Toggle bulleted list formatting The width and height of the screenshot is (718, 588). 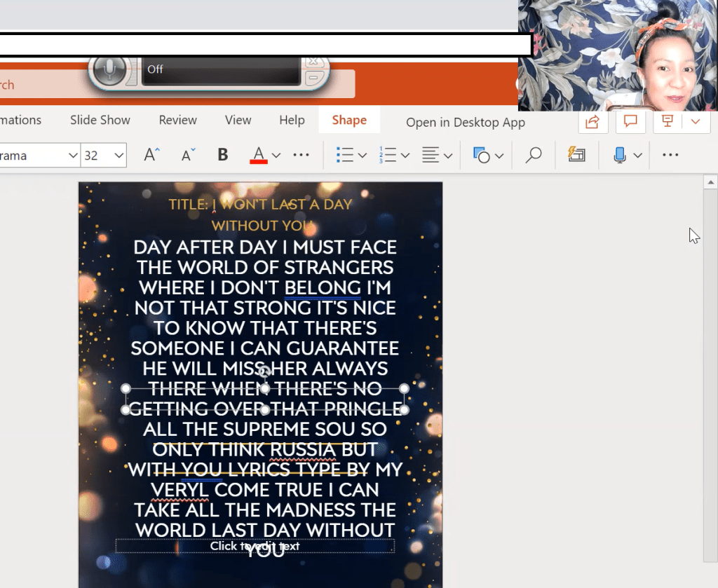(x=344, y=155)
